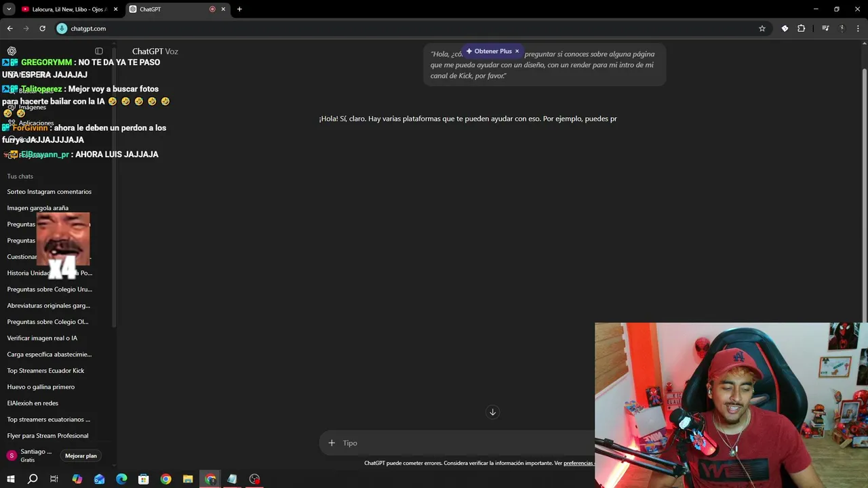Open a new browser tab
The width and height of the screenshot is (868, 488).
click(239, 9)
